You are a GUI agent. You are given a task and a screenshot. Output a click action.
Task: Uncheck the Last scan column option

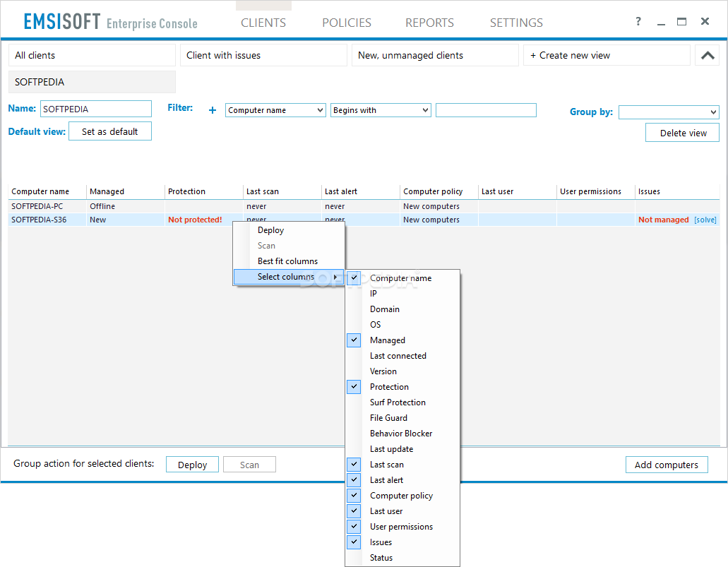click(x=354, y=464)
